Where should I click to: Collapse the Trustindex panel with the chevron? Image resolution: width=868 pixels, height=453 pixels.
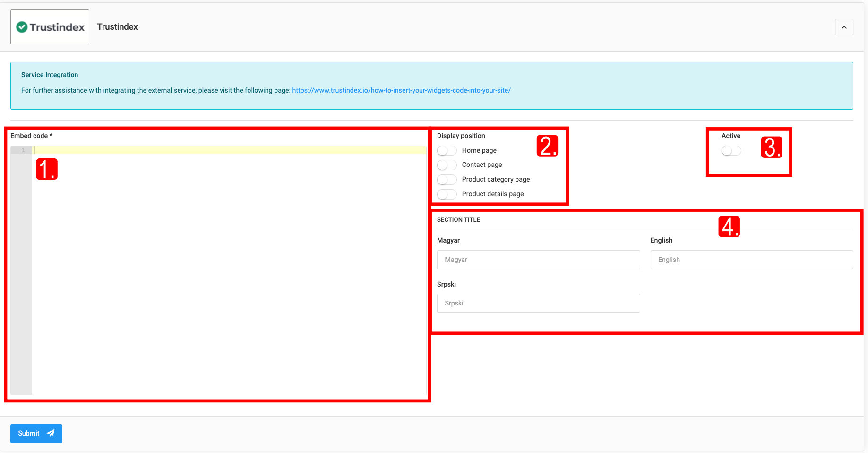844,27
